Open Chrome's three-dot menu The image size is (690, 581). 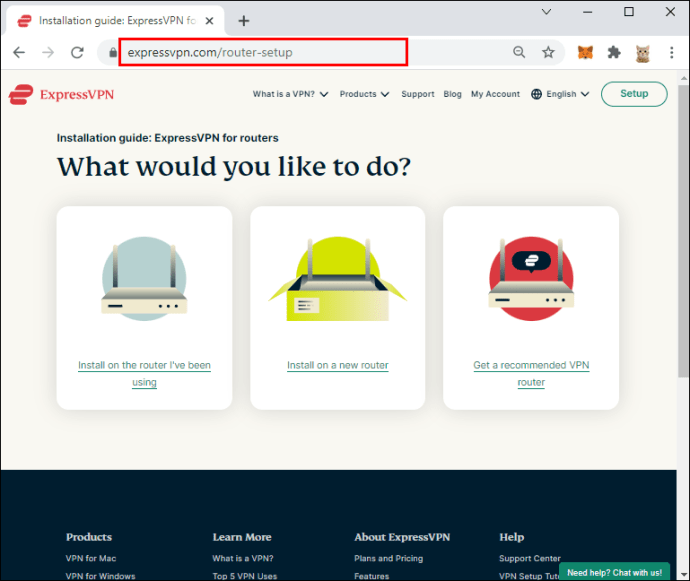671,52
